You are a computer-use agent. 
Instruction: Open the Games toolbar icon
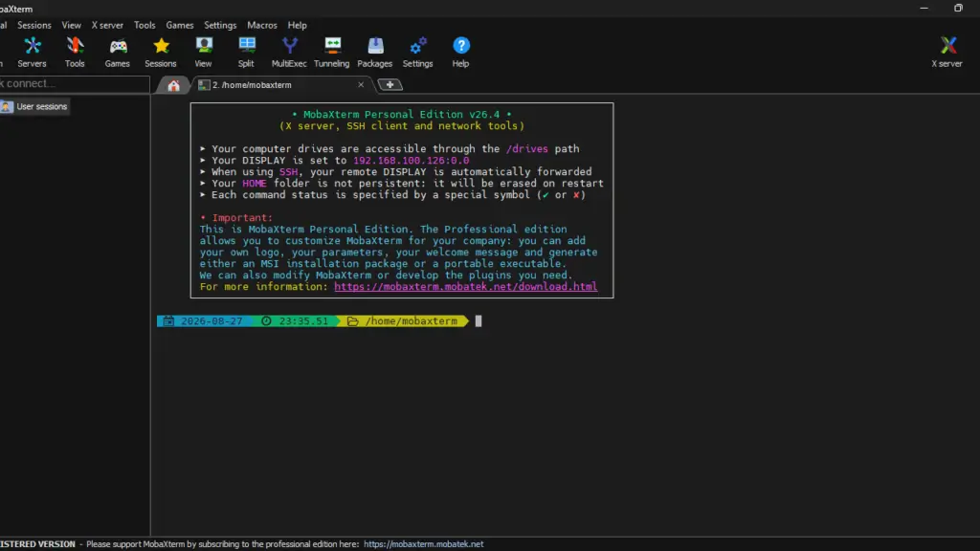118,52
